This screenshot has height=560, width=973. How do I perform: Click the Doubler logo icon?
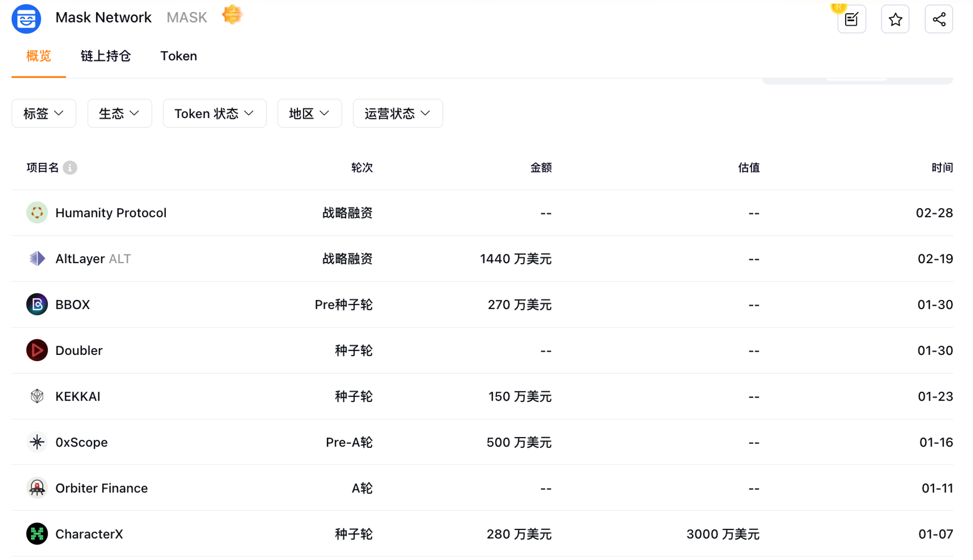pyautogui.click(x=37, y=350)
